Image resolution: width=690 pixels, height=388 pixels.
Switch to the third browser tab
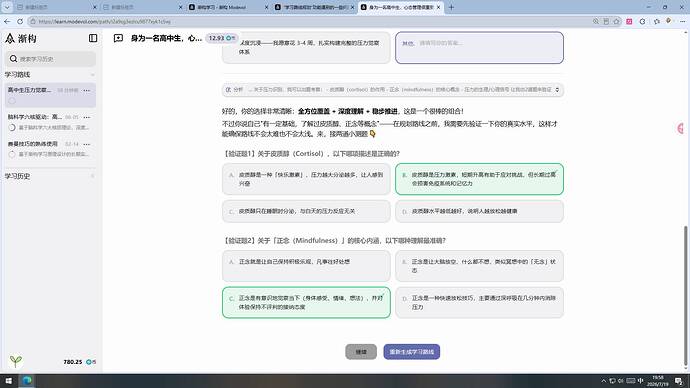tap(228, 7)
